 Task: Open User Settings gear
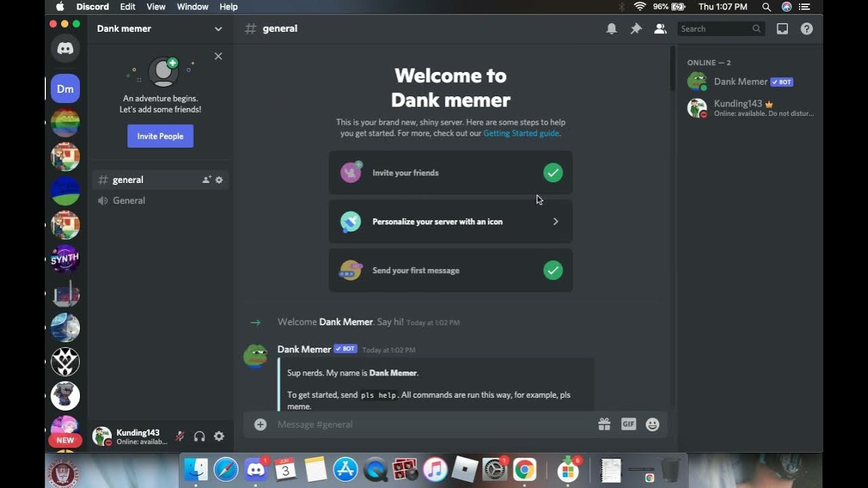coord(219,436)
